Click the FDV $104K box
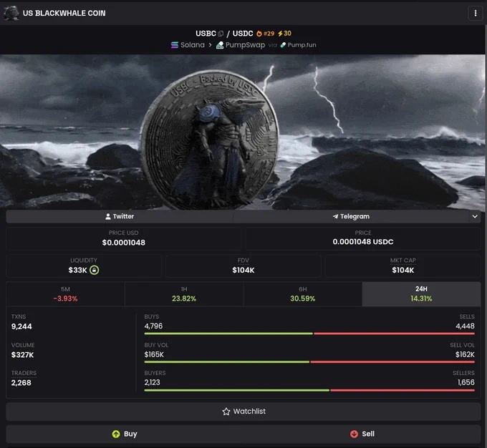Screen dimensions: 487x448 [243, 266]
